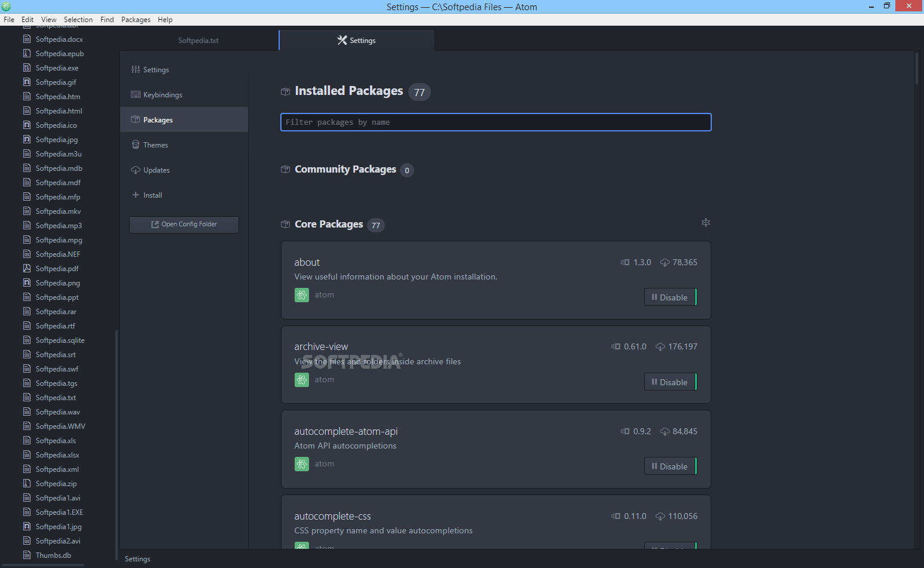This screenshot has height=568, width=924.
Task: Switch to the Softpedia.txt editor tab
Action: (198, 41)
